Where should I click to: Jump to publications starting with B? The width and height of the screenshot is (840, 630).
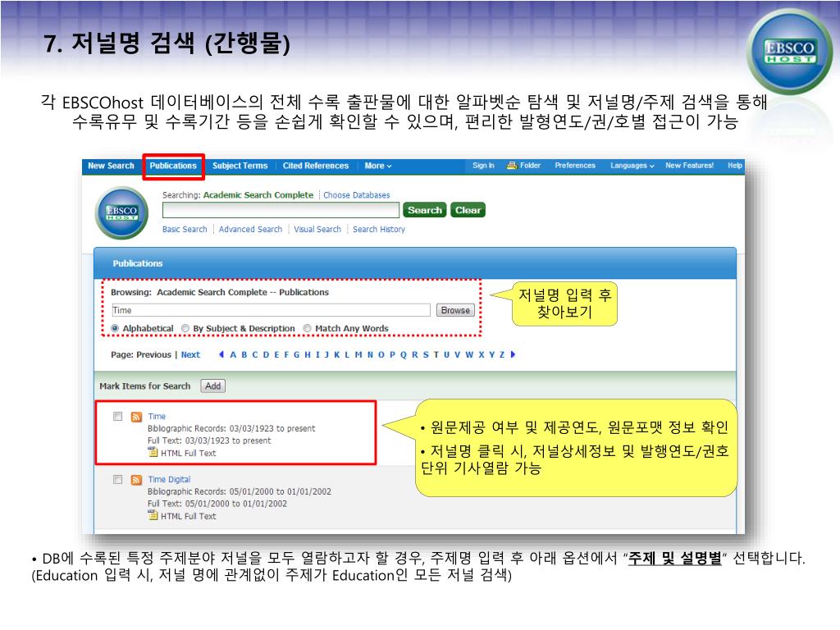pyautogui.click(x=244, y=354)
